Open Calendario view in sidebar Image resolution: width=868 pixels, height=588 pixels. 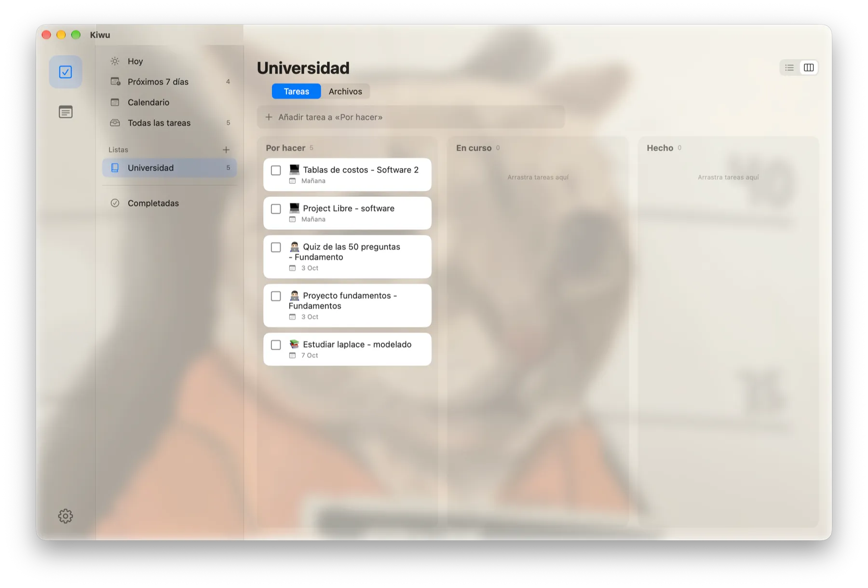point(169,102)
